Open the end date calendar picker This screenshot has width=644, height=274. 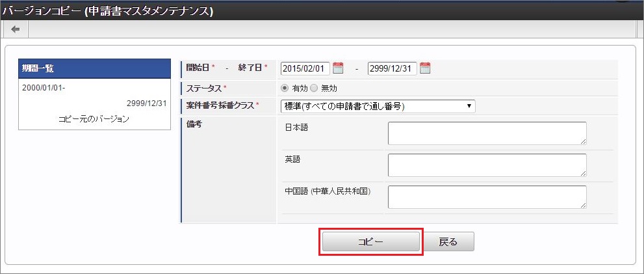(425, 68)
